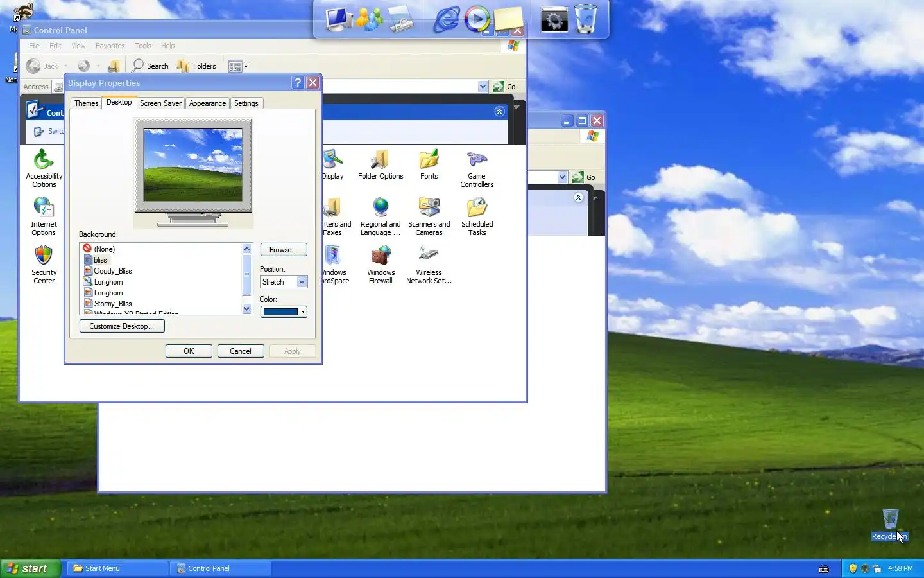Select (None) in Background list
The height and width of the screenshot is (578, 924).
pos(99,249)
